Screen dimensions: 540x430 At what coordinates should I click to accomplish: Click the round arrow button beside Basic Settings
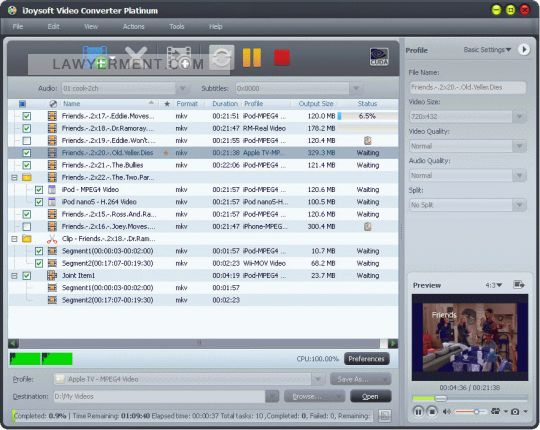coord(524,50)
